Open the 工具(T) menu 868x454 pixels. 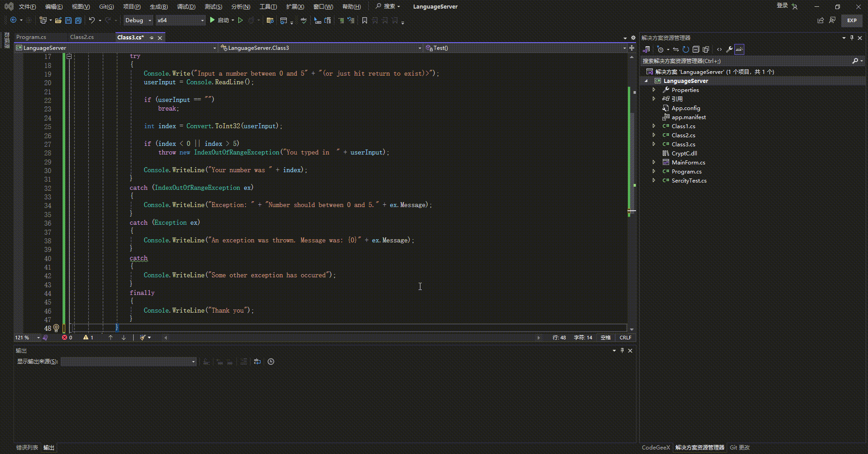(268, 7)
